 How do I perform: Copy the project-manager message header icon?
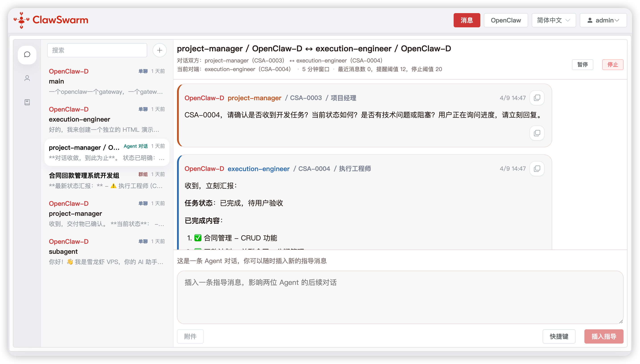[x=537, y=98]
